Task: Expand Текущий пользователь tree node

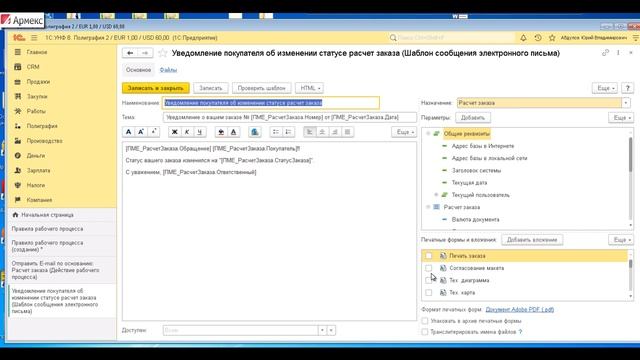Action: click(436, 195)
